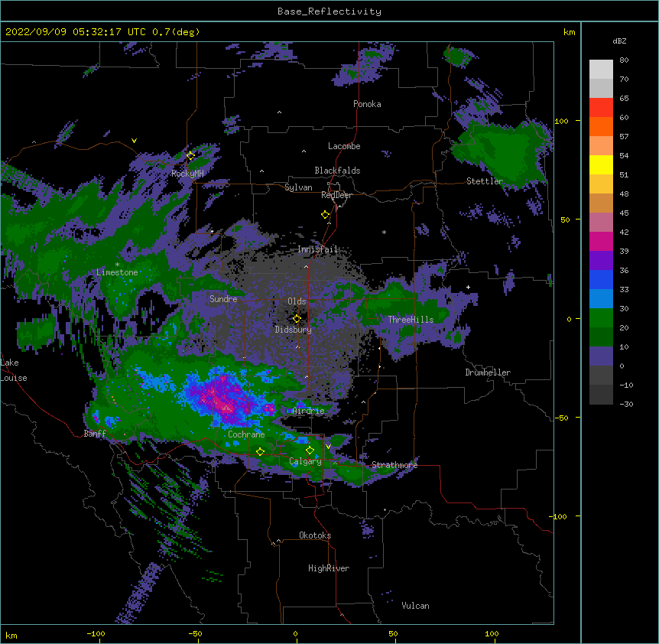
Task: Click the Stettler label
Action: pos(485,181)
